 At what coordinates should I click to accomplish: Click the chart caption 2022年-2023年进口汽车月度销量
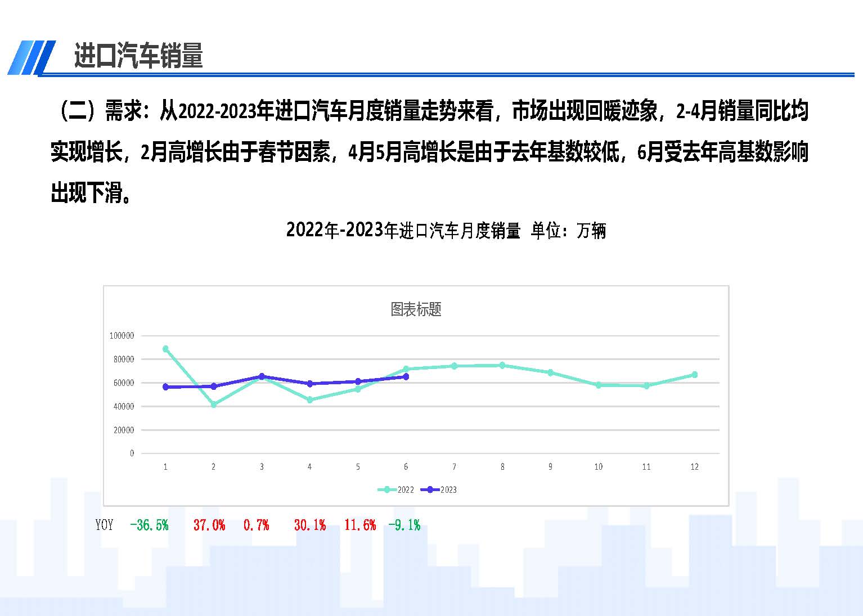[403, 231]
